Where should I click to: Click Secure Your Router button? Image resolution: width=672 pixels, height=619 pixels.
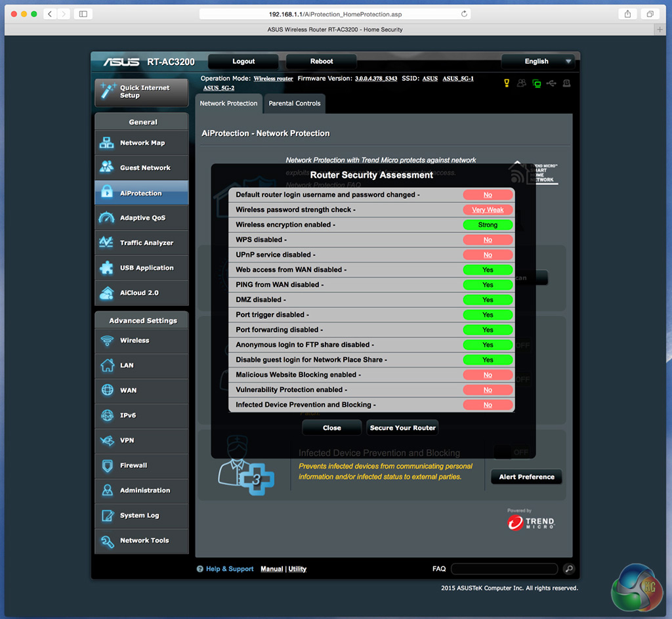(402, 428)
